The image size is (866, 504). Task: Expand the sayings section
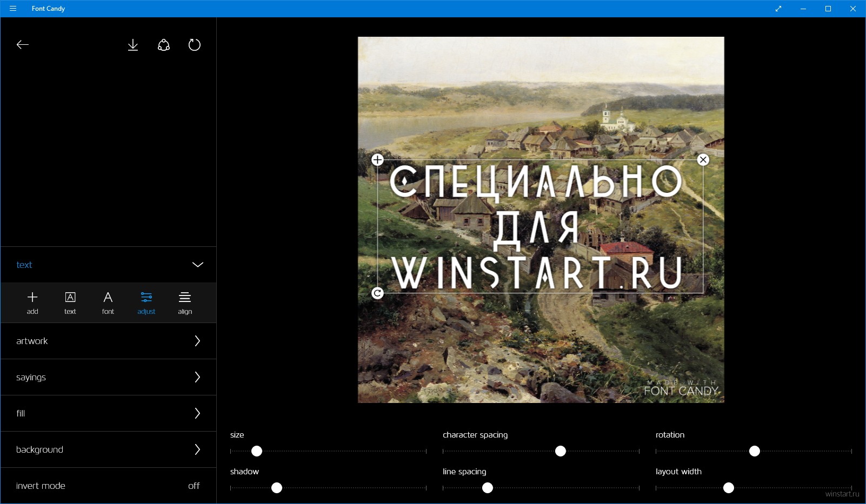click(109, 377)
